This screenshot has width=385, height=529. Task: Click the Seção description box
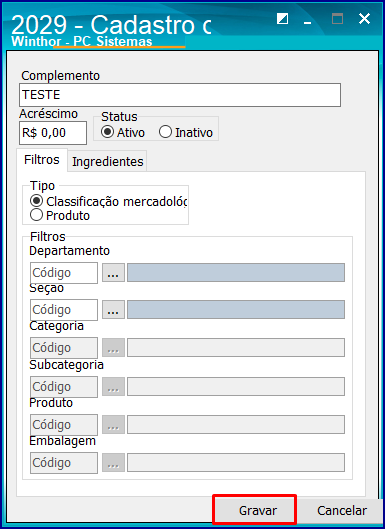click(236, 310)
